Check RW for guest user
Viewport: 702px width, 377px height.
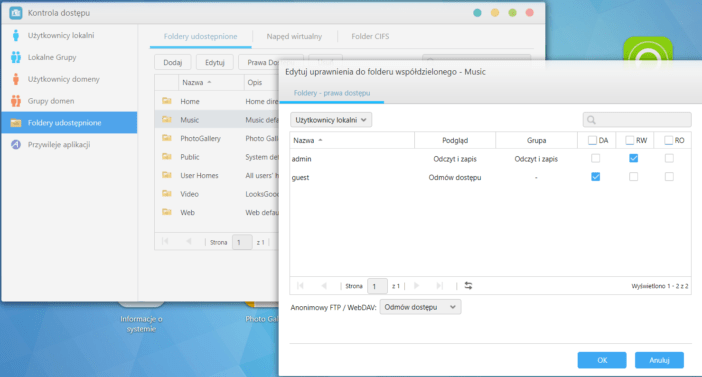pyautogui.click(x=634, y=177)
